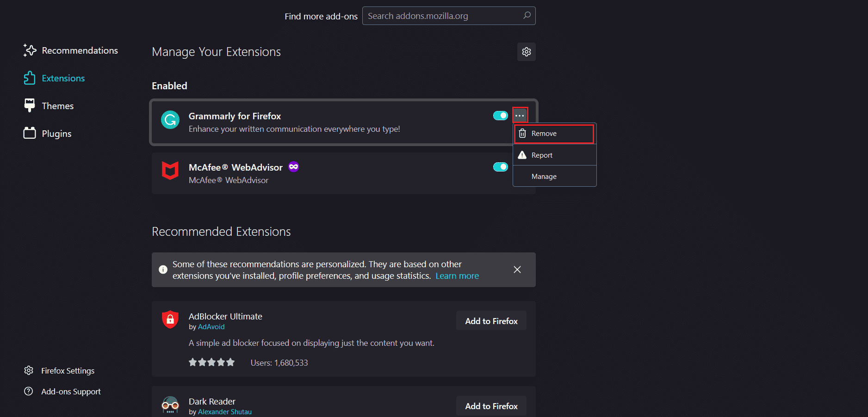Click the McAfee red shield logo
Viewport: 868px width, 417px height.
(170, 171)
